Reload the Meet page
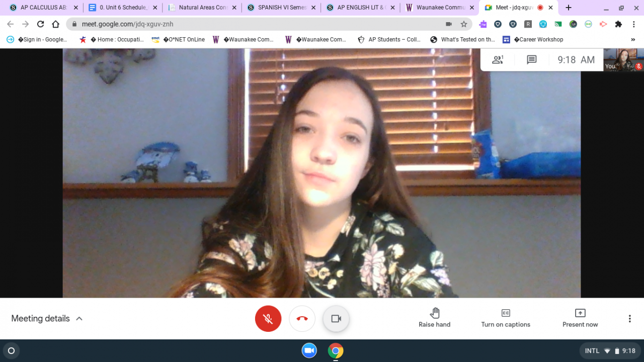644x362 pixels. [41, 24]
